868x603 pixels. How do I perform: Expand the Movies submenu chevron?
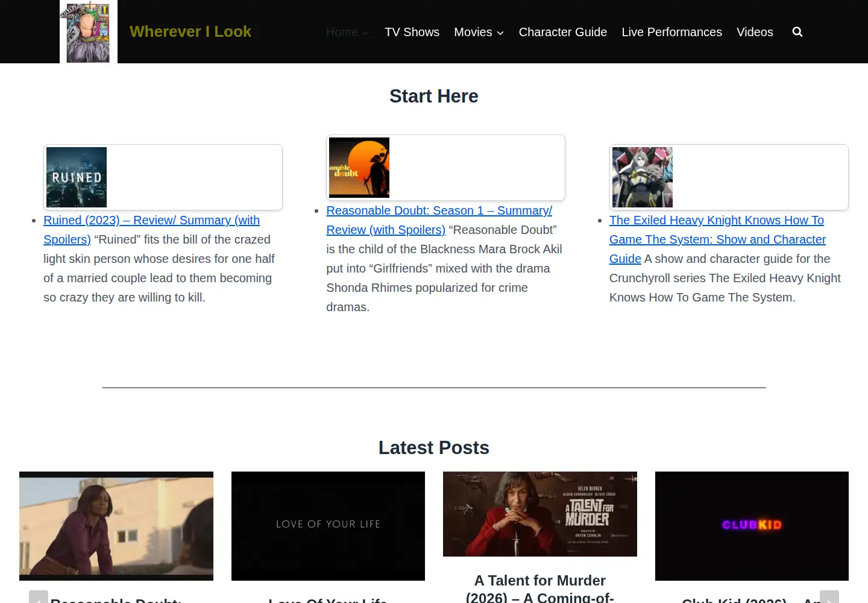point(500,33)
